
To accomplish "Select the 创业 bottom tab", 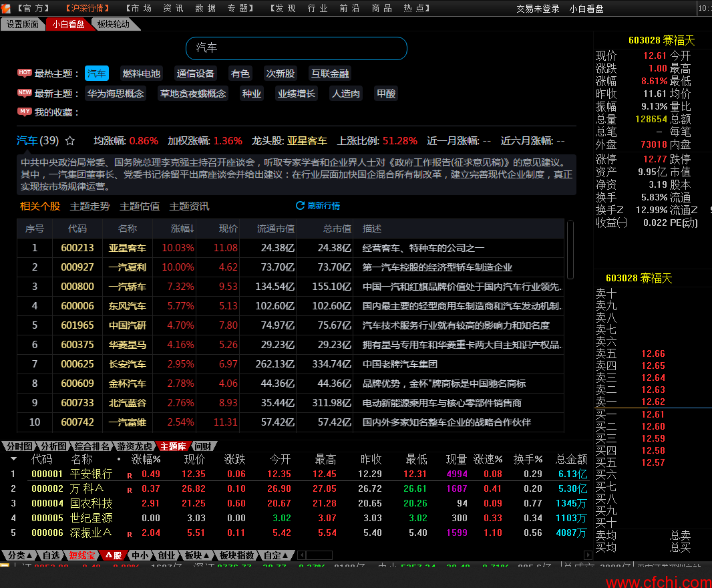I will tap(166, 555).
